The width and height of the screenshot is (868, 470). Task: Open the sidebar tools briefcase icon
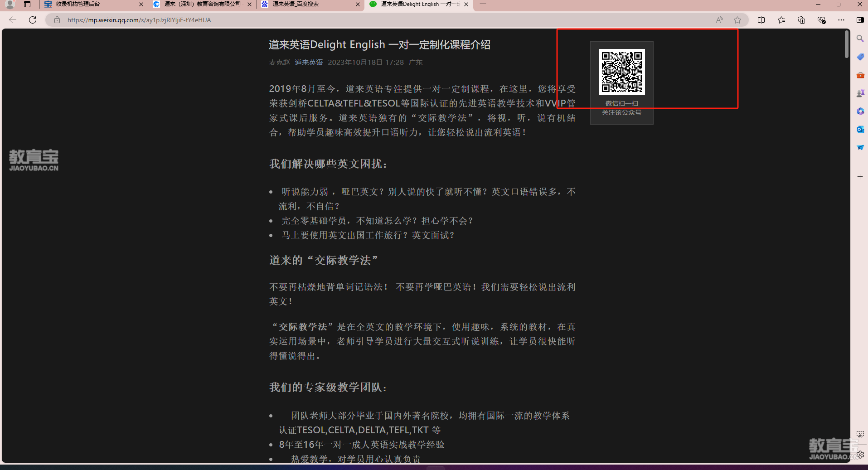(x=860, y=75)
